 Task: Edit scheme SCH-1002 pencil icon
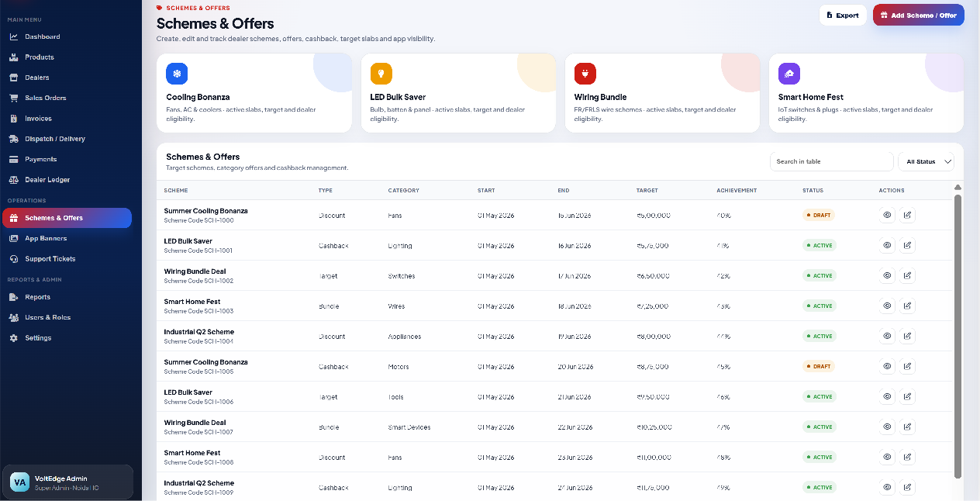pyautogui.click(x=907, y=275)
